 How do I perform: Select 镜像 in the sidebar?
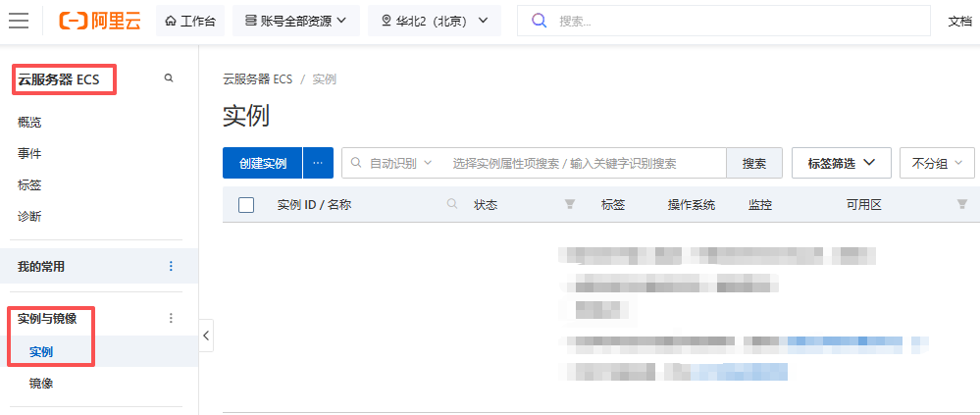(41, 384)
